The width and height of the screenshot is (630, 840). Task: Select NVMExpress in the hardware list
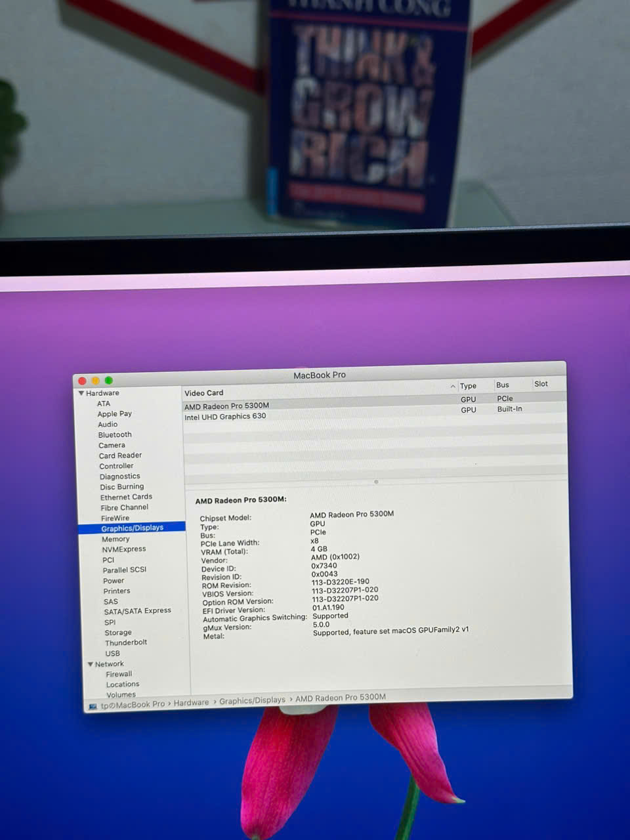123,549
